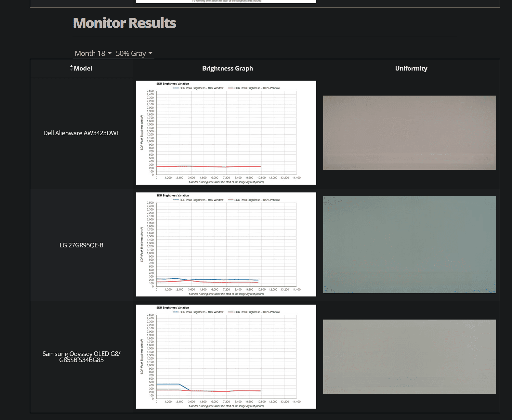Image resolution: width=512 pixels, height=420 pixels.
Task: Click the Monitor Results heading
Action: 125,23
